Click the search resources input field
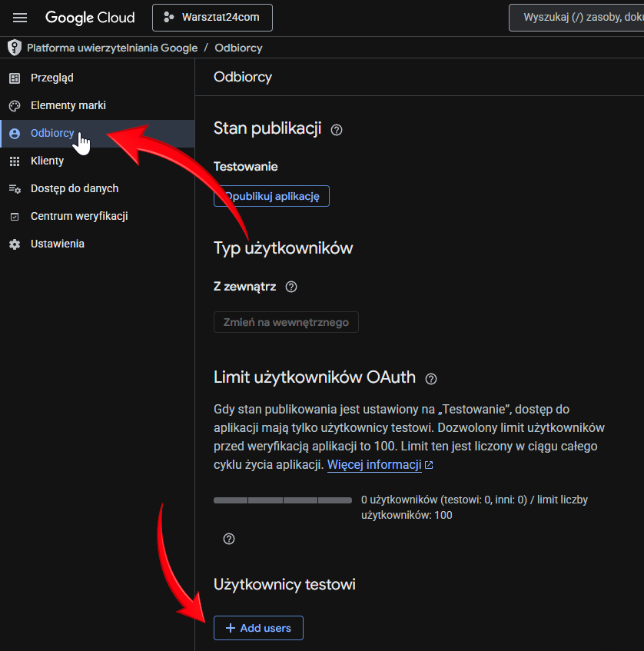This screenshot has height=651, width=644. tap(580, 18)
